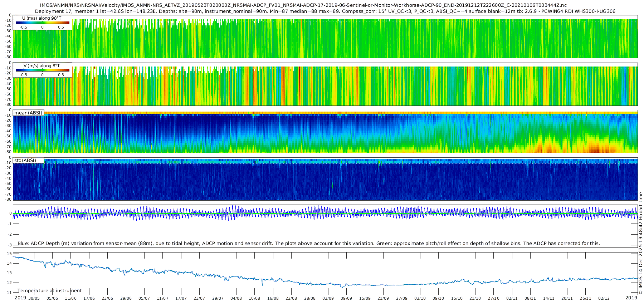Click the 'Temperature at instrument' label
The height and width of the screenshot is (304, 644).
point(50,291)
